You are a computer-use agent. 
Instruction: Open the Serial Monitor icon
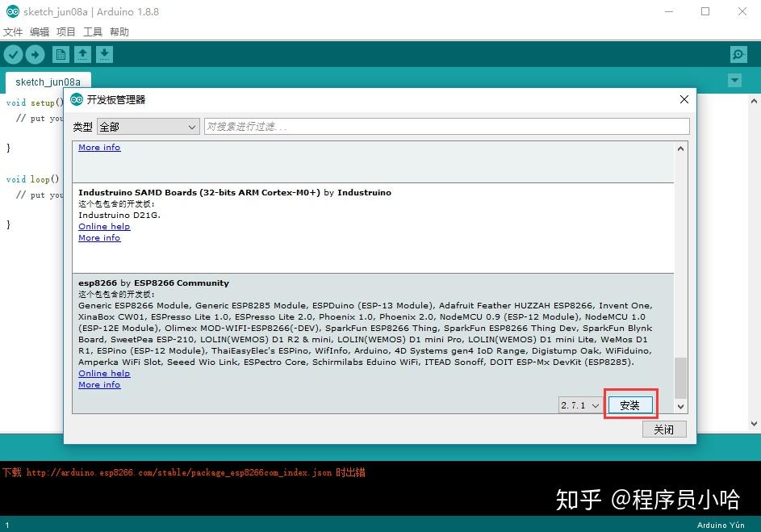point(737,54)
